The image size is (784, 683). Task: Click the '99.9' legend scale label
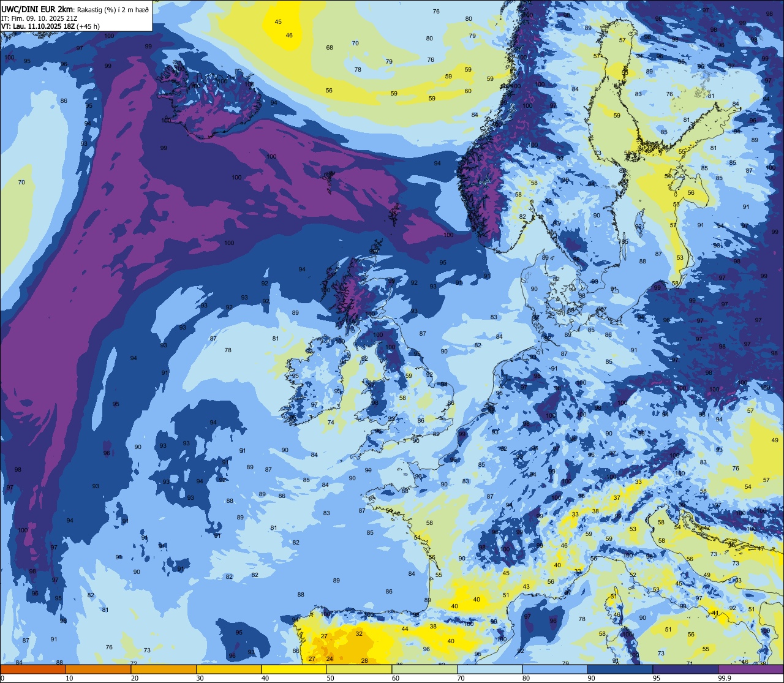click(725, 677)
